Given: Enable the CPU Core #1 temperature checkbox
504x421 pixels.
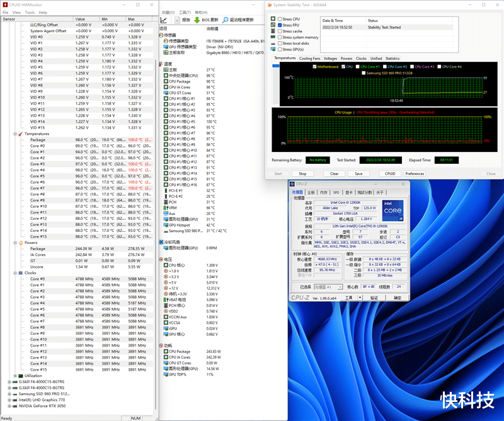Looking at the screenshot, I should coord(358,66).
